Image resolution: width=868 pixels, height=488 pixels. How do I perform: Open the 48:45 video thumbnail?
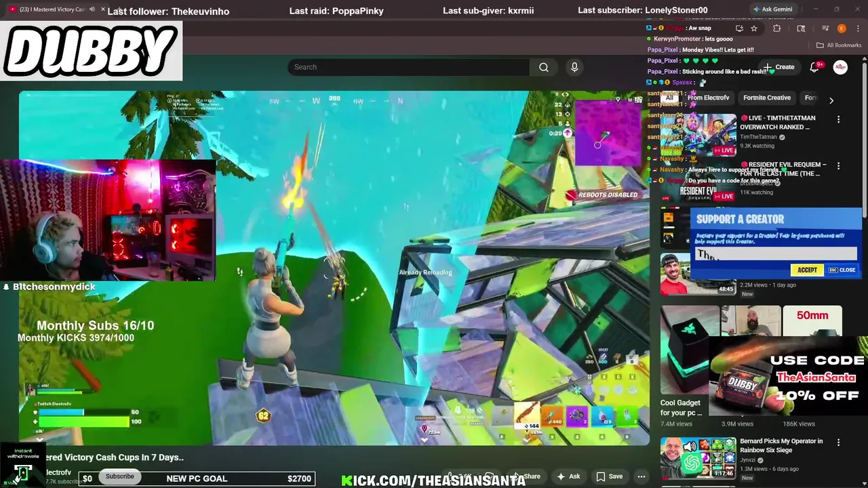pyautogui.click(x=698, y=274)
